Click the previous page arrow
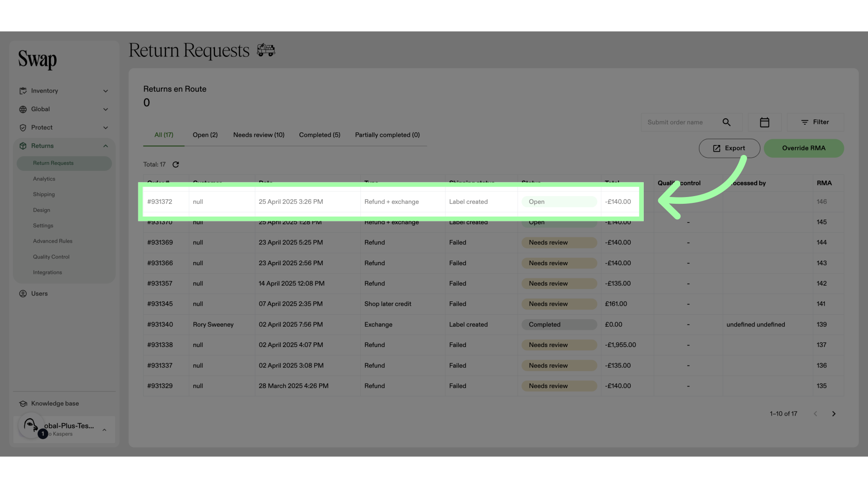This screenshot has height=488, width=868. (x=816, y=414)
